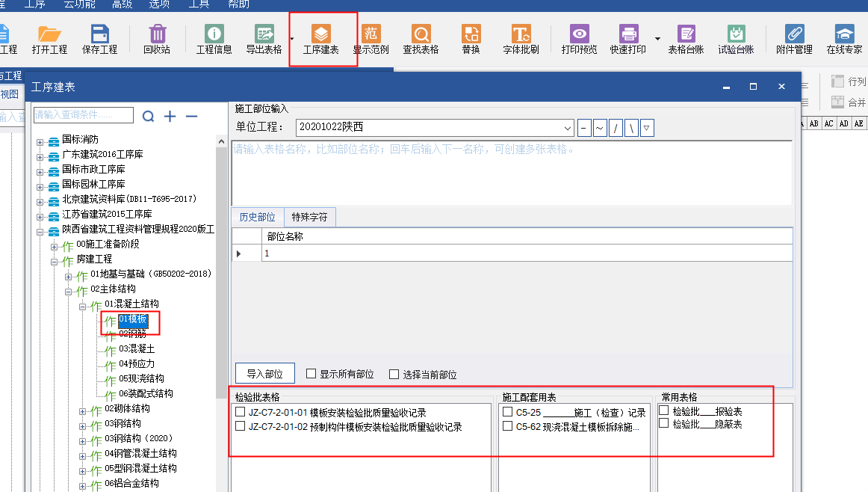Click column header AC in background sheet
The width and height of the screenshot is (868, 492).
(x=828, y=123)
